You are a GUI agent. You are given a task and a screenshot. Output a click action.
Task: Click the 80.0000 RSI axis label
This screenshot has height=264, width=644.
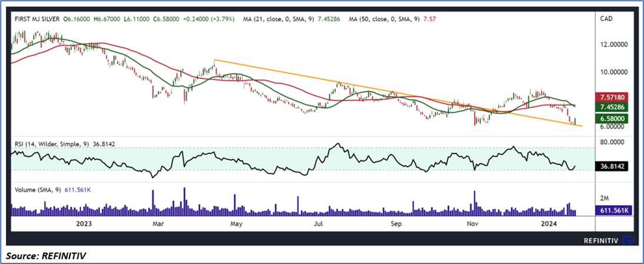pos(613,142)
